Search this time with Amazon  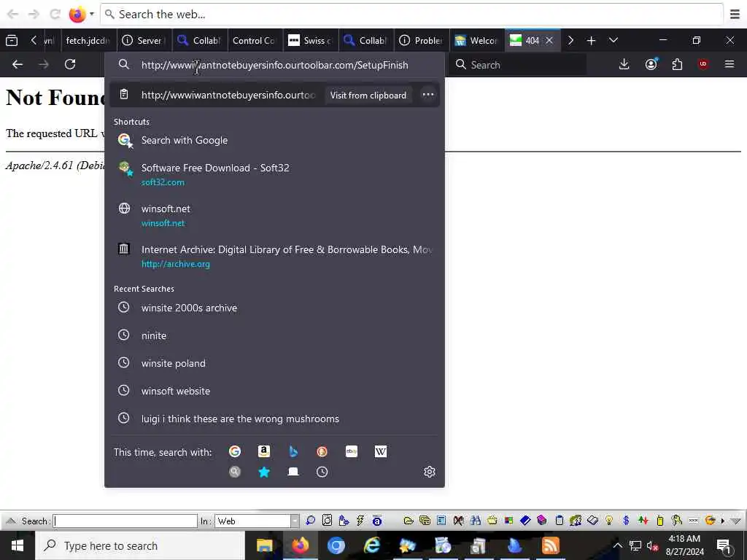click(x=264, y=451)
